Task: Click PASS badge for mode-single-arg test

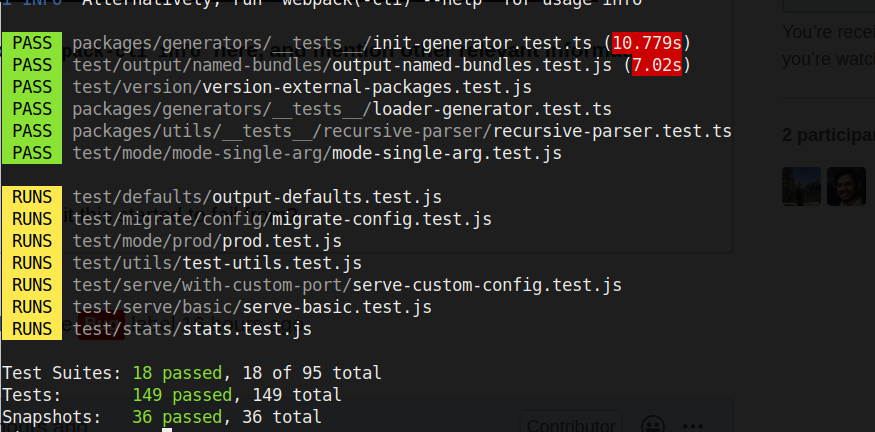Action: pyautogui.click(x=32, y=153)
